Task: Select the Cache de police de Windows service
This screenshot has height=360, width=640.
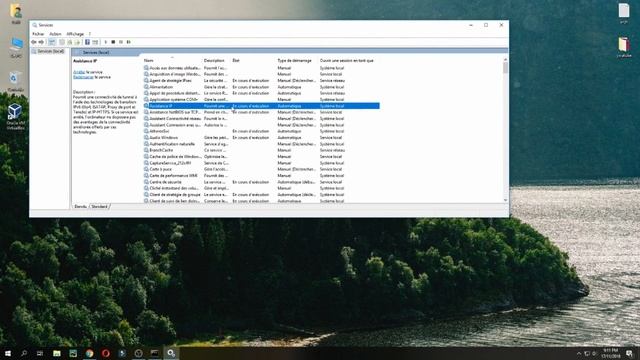Action: coord(175,157)
